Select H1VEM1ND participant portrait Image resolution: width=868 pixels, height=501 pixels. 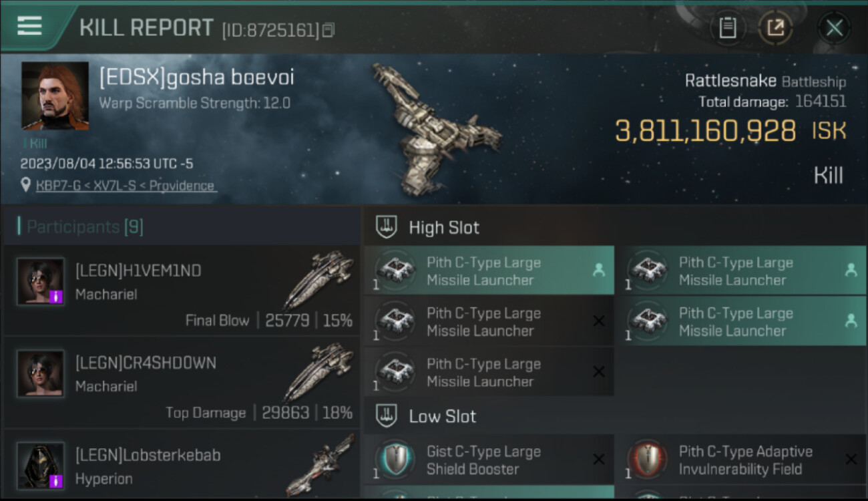(x=41, y=281)
